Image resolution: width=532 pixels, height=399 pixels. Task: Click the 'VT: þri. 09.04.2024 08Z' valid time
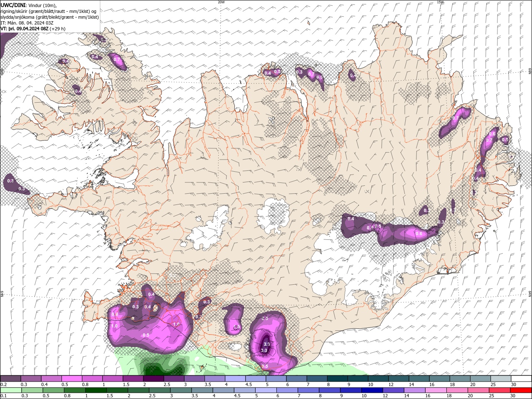point(24,29)
